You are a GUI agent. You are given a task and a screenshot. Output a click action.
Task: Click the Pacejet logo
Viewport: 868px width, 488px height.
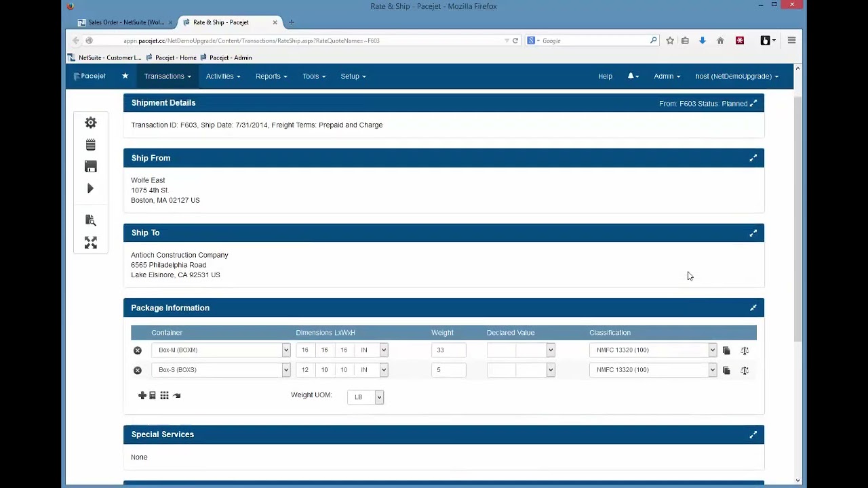coord(90,76)
